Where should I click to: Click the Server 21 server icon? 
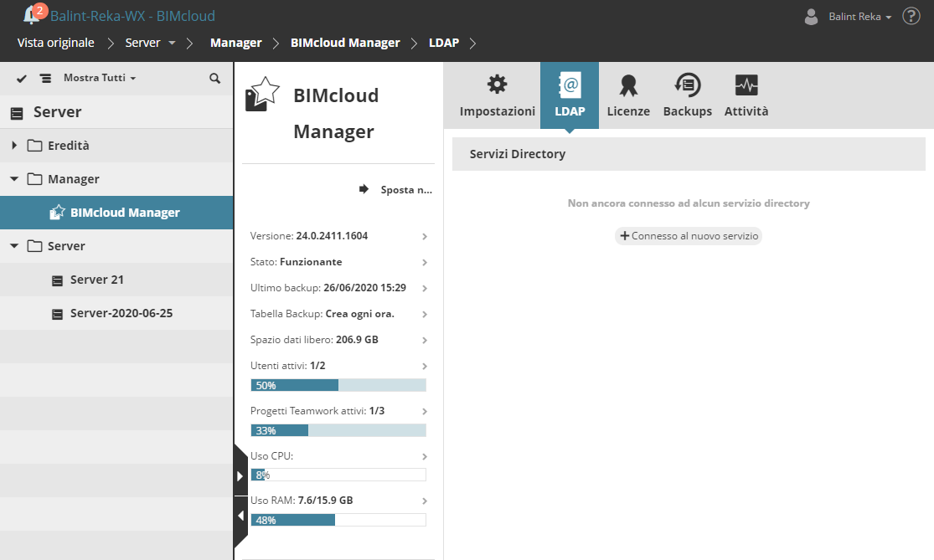57,280
